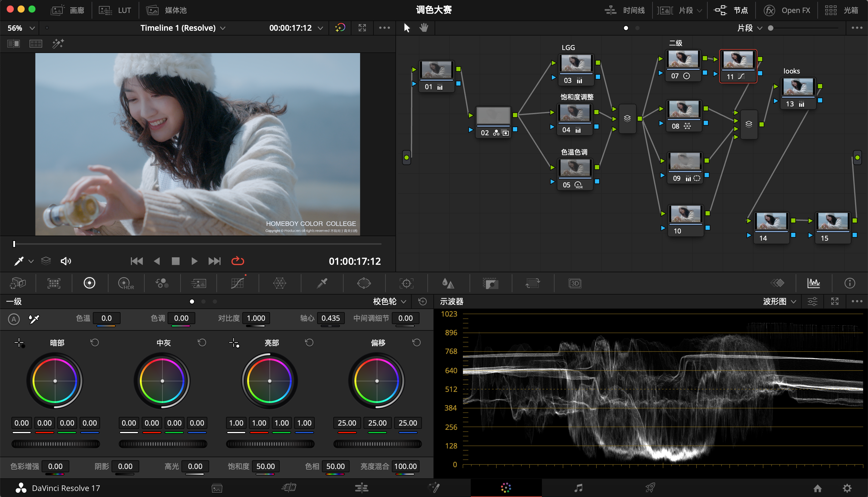Reset the 暗部 lift wheel
Screen dimensions: 868x497
[95, 342]
